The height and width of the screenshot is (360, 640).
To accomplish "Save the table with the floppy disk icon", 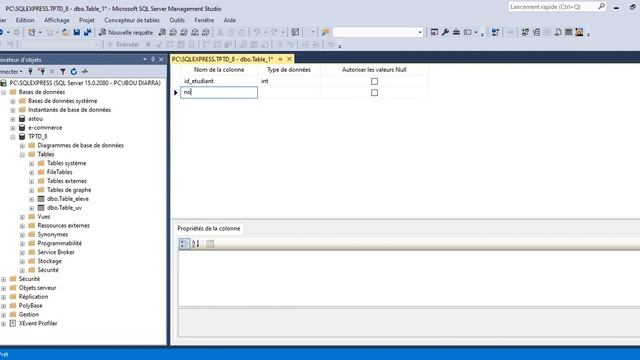I will [77, 32].
